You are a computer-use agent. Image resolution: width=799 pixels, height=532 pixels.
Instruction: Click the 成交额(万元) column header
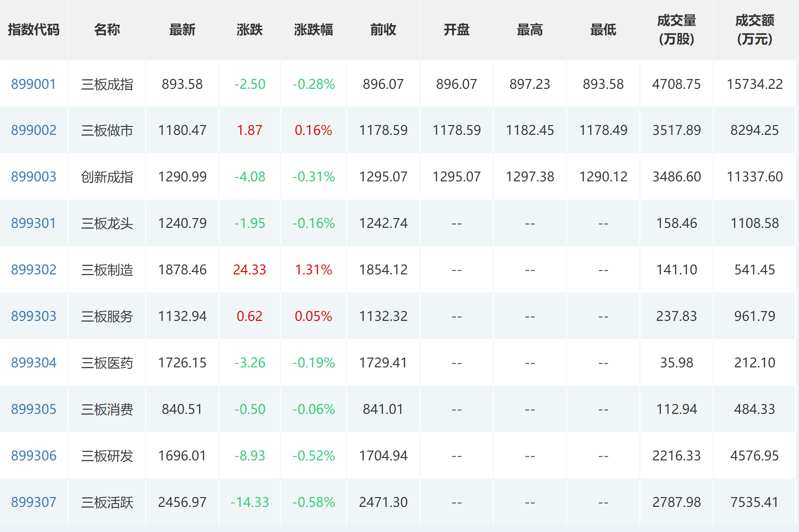pos(755,30)
